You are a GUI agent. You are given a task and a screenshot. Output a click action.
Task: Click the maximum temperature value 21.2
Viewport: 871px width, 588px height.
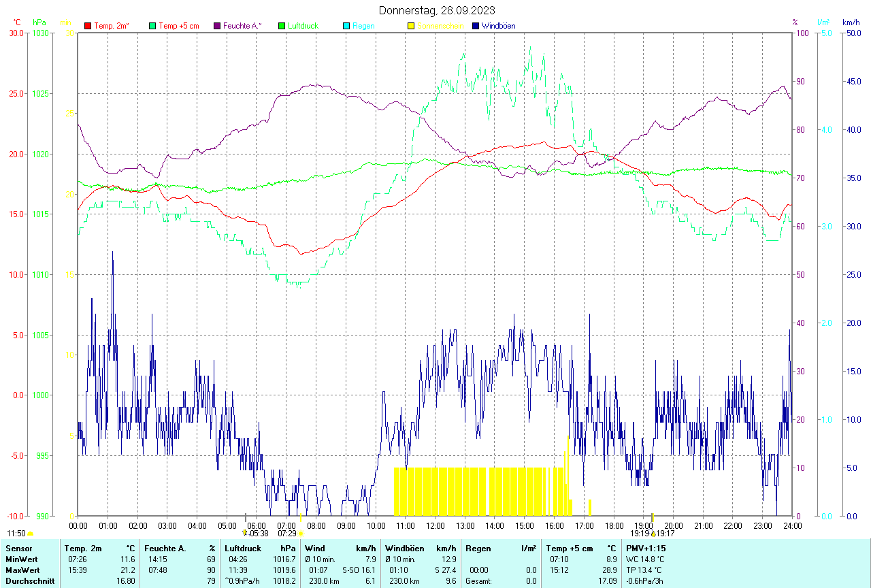tap(128, 570)
